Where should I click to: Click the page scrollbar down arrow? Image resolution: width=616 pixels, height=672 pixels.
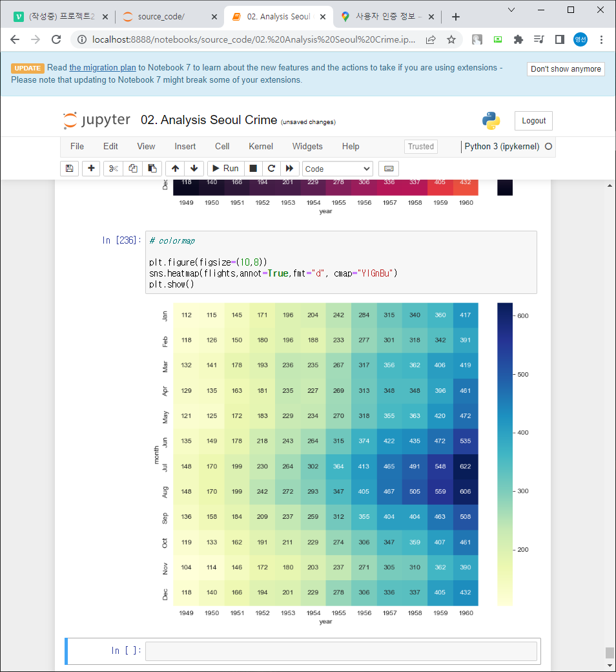coord(610,666)
